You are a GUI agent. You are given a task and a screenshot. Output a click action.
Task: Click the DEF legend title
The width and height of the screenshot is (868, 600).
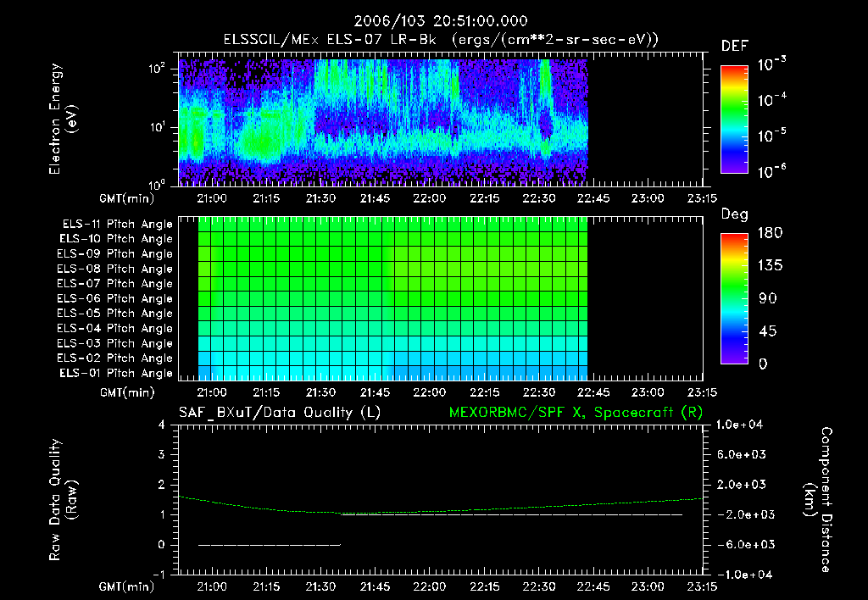coord(734,47)
